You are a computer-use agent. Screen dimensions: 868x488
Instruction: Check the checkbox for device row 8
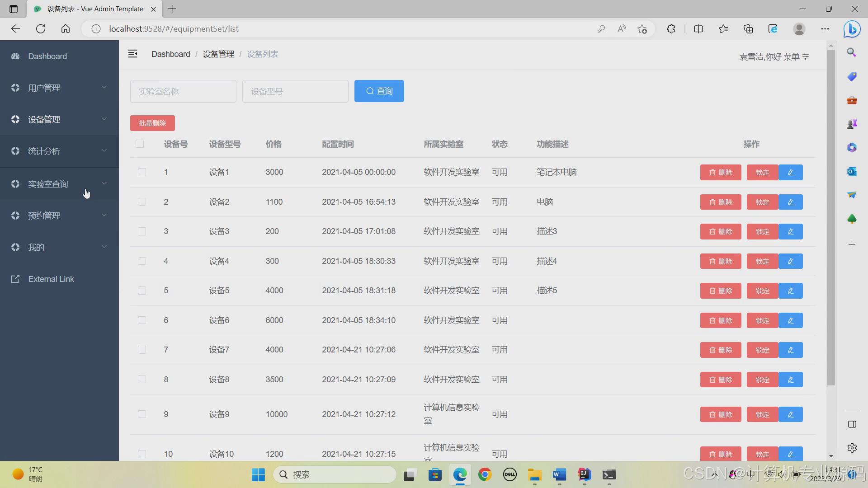pyautogui.click(x=142, y=380)
